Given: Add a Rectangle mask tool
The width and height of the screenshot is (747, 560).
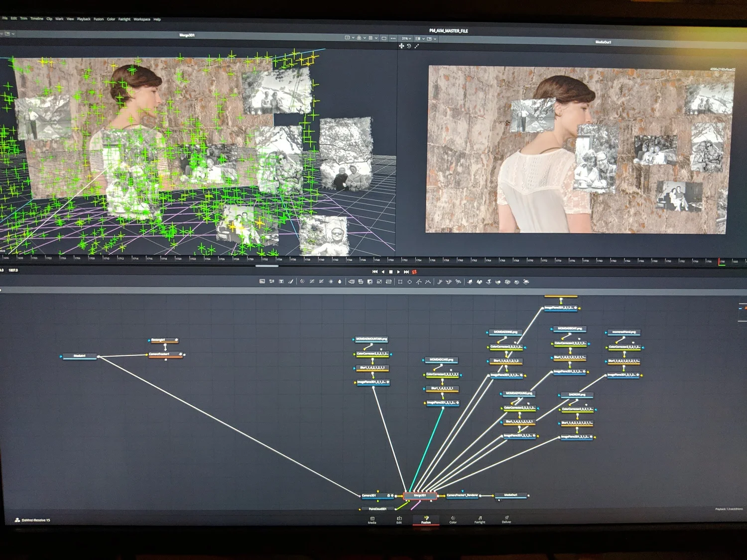Looking at the screenshot, I should click(400, 282).
